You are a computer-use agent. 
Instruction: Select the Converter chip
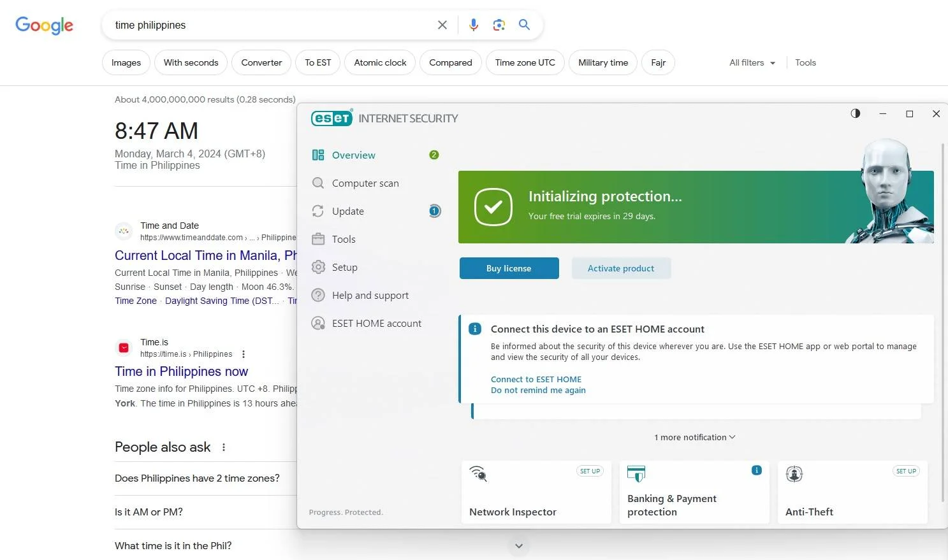[x=261, y=62]
